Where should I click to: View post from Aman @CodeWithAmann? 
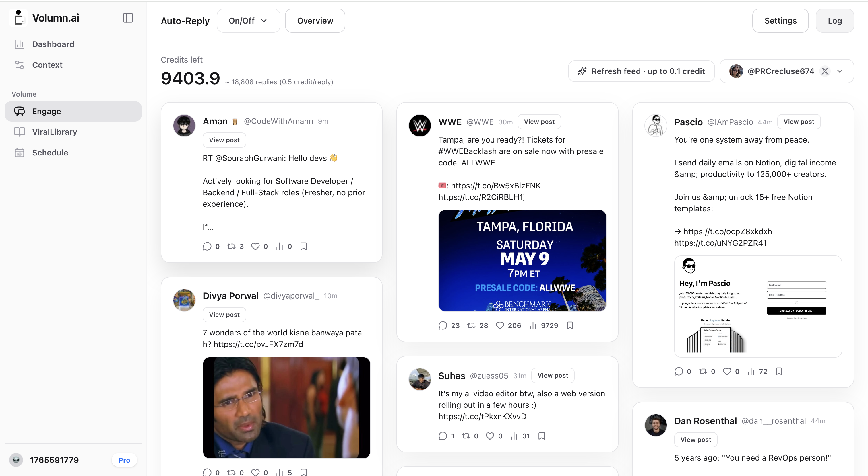point(224,140)
